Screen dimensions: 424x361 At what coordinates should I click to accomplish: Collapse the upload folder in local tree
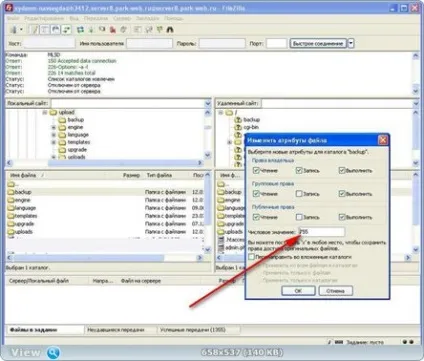pyautogui.click(x=45, y=113)
